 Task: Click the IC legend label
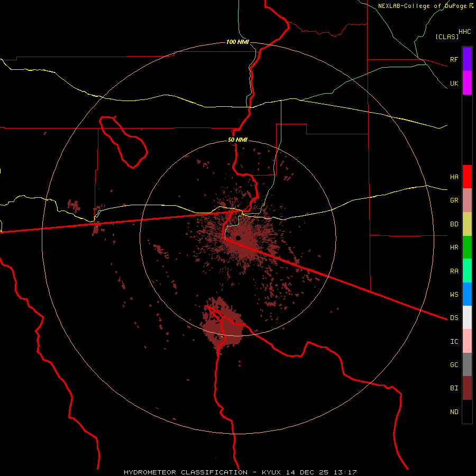pos(454,341)
